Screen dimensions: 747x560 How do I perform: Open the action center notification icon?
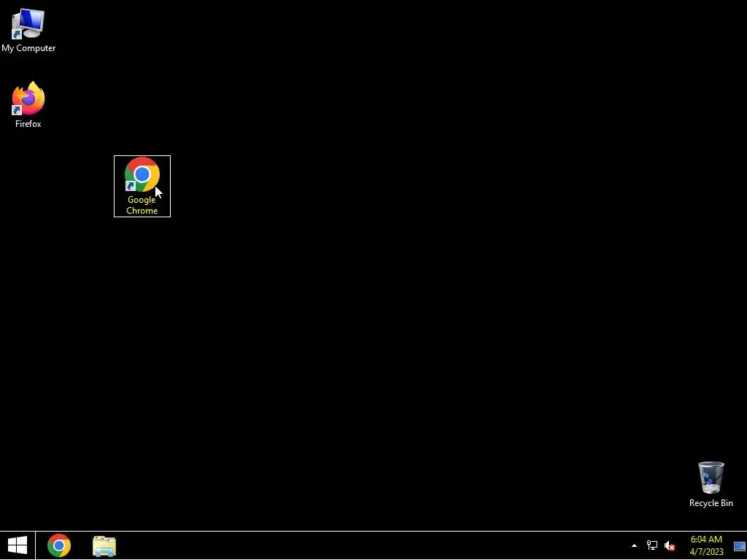(x=740, y=546)
